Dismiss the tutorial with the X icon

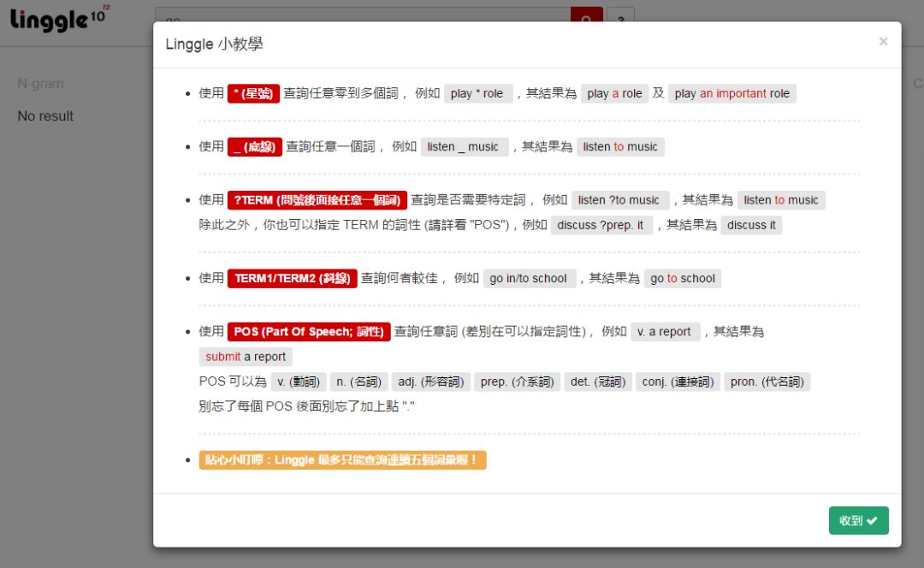coord(883,43)
